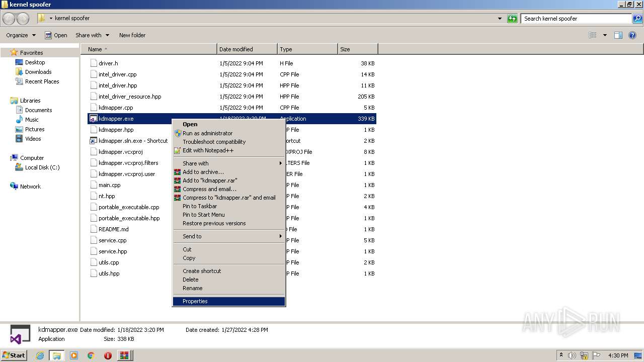Image resolution: width=644 pixels, height=362 pixels.
Task: Select driver.h file icon
Action: [x=94, y=63]
